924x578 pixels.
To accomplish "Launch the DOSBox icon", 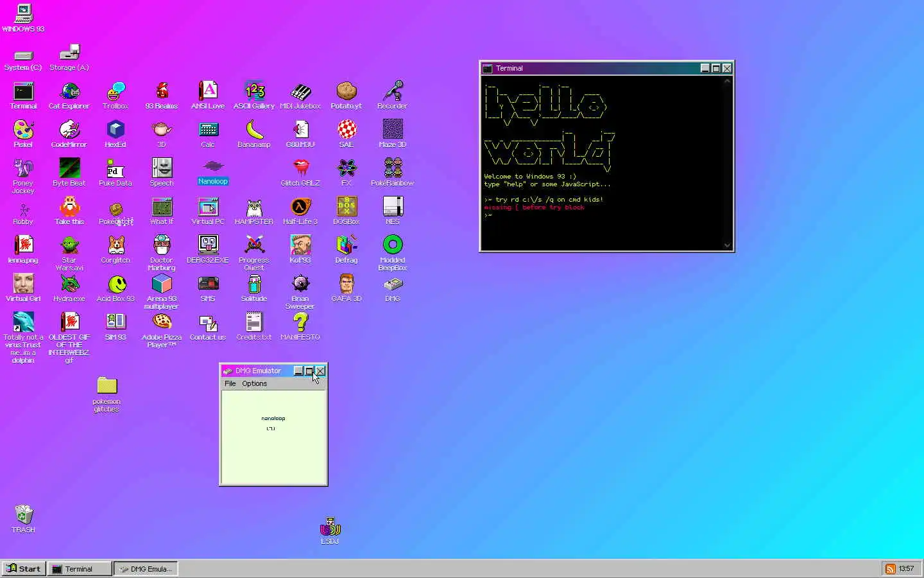I will (346, 211).
